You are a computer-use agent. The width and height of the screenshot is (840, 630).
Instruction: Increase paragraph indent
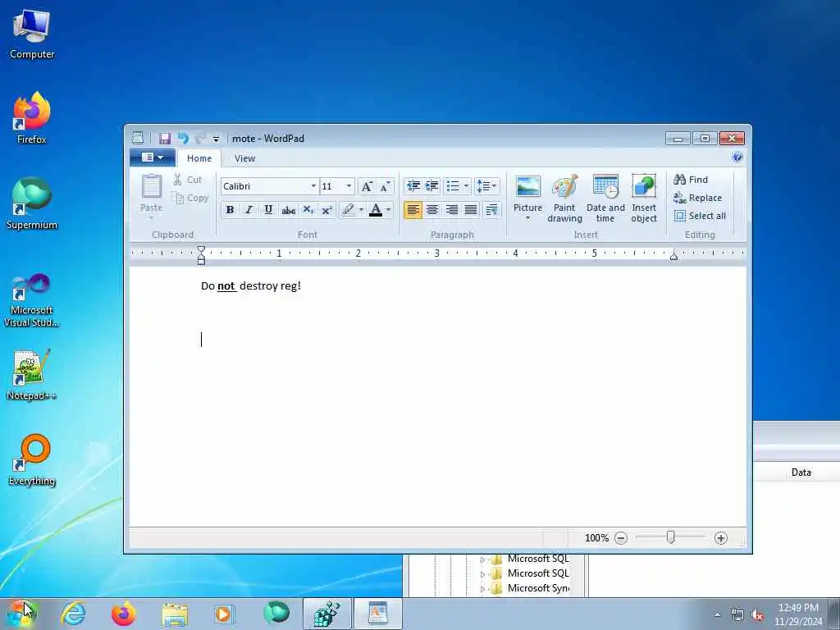431,186
